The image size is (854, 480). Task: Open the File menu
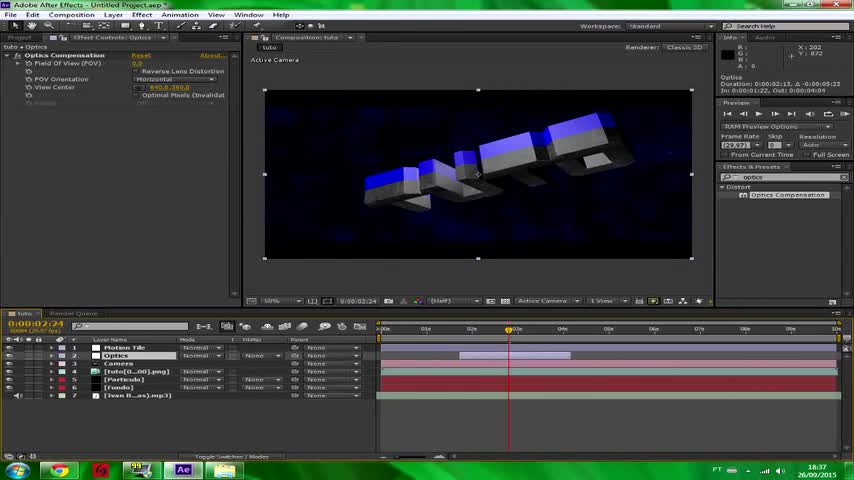pos(10,15)
